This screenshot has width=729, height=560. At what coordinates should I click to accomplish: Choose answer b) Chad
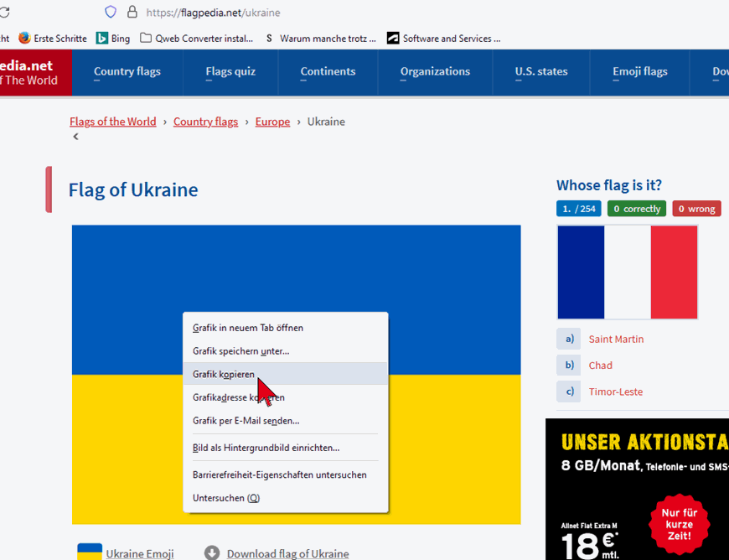(600, 366)
